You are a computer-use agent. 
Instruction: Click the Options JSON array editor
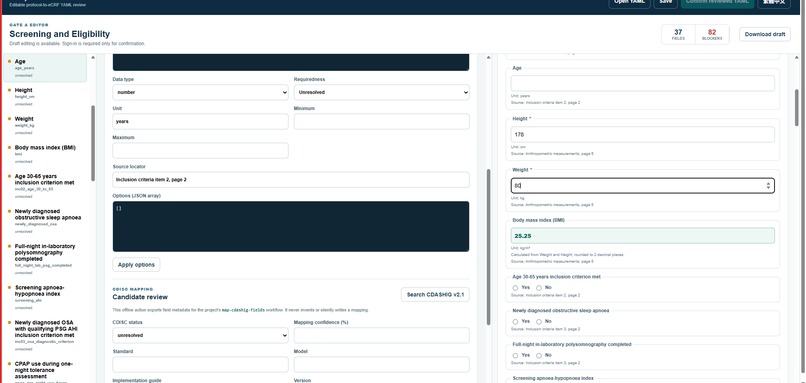[291, 226]
